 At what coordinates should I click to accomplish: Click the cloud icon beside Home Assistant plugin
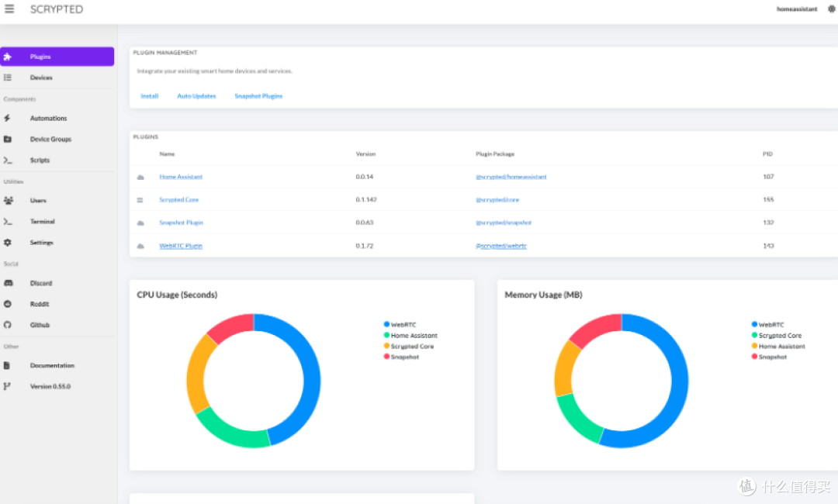140,178
